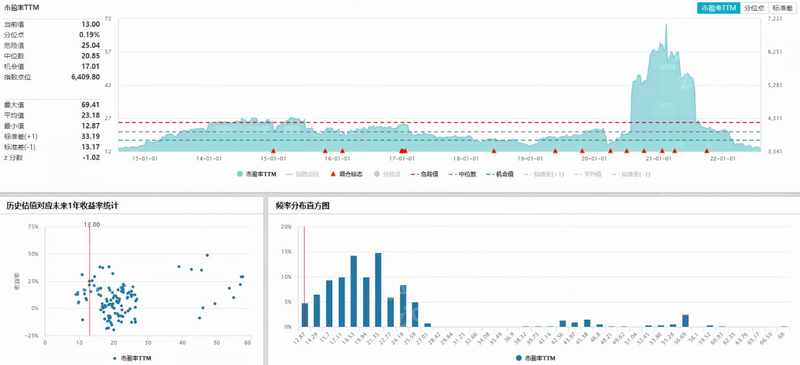Click the 最小值 value 12.87 in stats
This screenshot has height=365, width=800.
coord(90,126)
